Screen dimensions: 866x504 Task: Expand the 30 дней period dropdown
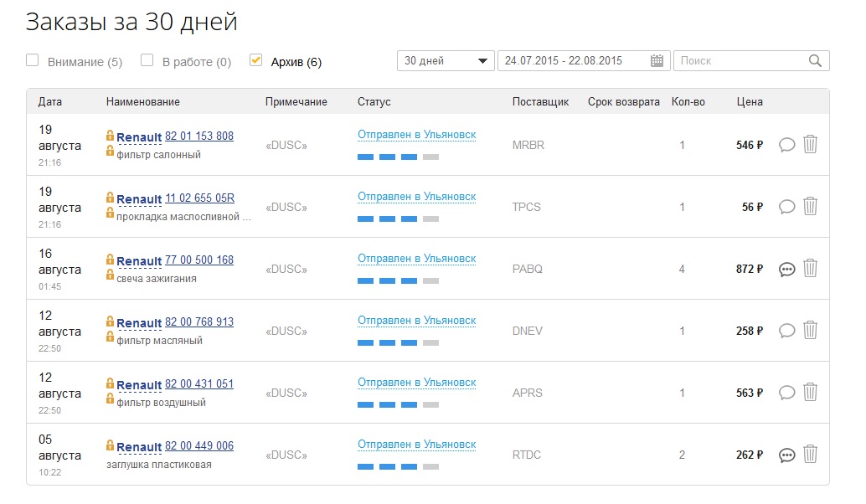pyautogui.click(x=446, y=61)
